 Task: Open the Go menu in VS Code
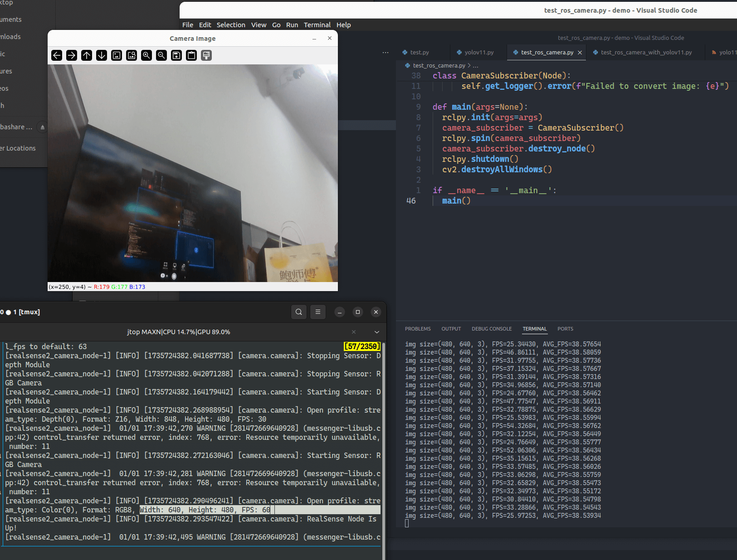[x=276, y=25]
